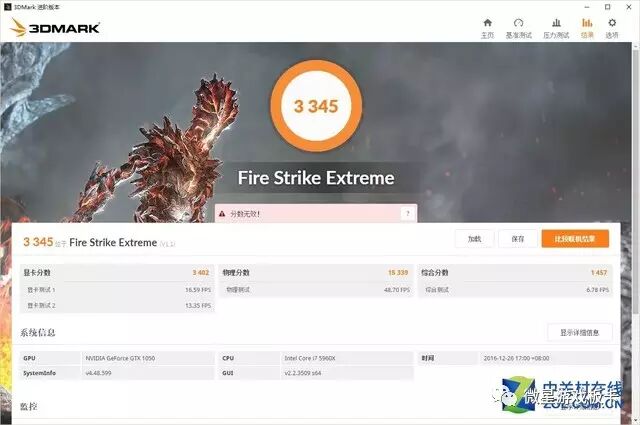640x425 pixels.
Task: Click the Save (保存) button
Action: [518, 239]
